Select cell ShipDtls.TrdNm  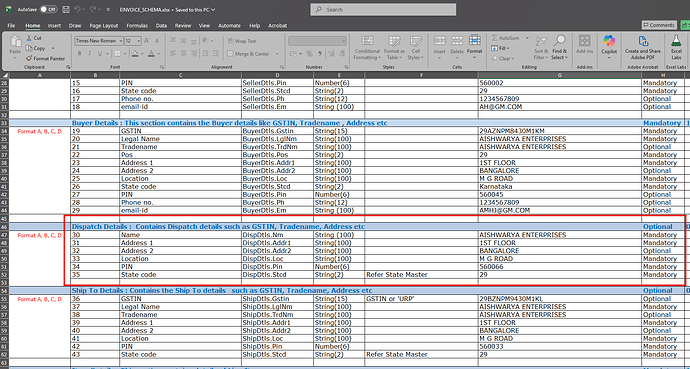(x=277, y=314)
